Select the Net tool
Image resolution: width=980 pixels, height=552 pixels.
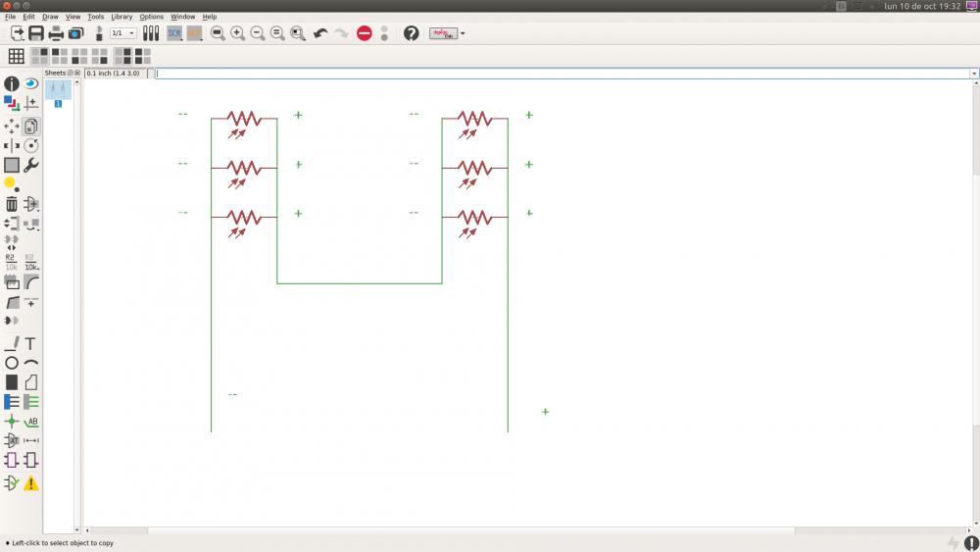[x=30, y=401]
